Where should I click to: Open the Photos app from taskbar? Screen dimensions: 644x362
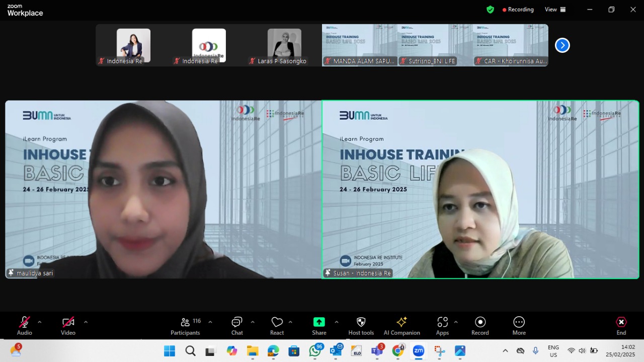click(x=460, y=351)
